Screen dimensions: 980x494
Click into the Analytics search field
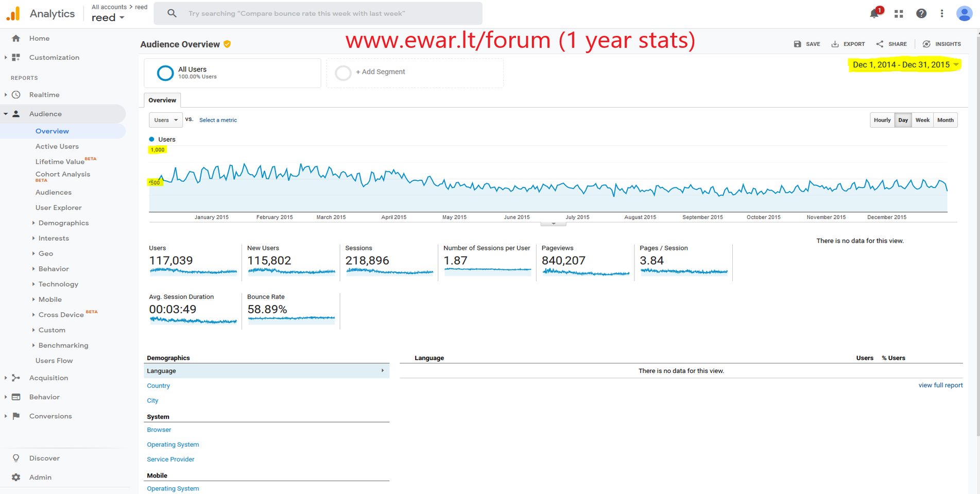pyautogui.click(x=318, y=13)
